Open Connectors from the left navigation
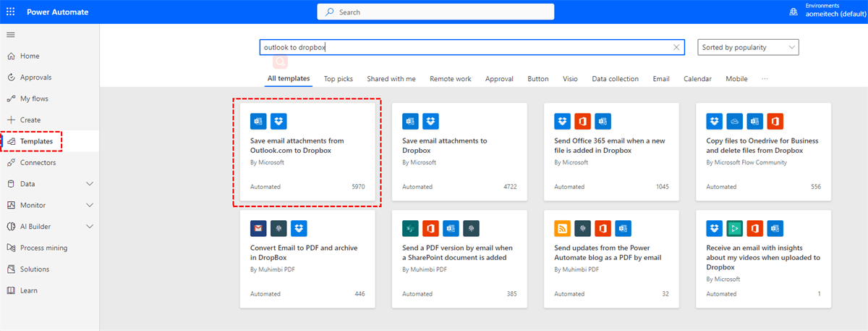Image resolution: width=868 pixels, height=331 pixels. [x=38, y=162]
